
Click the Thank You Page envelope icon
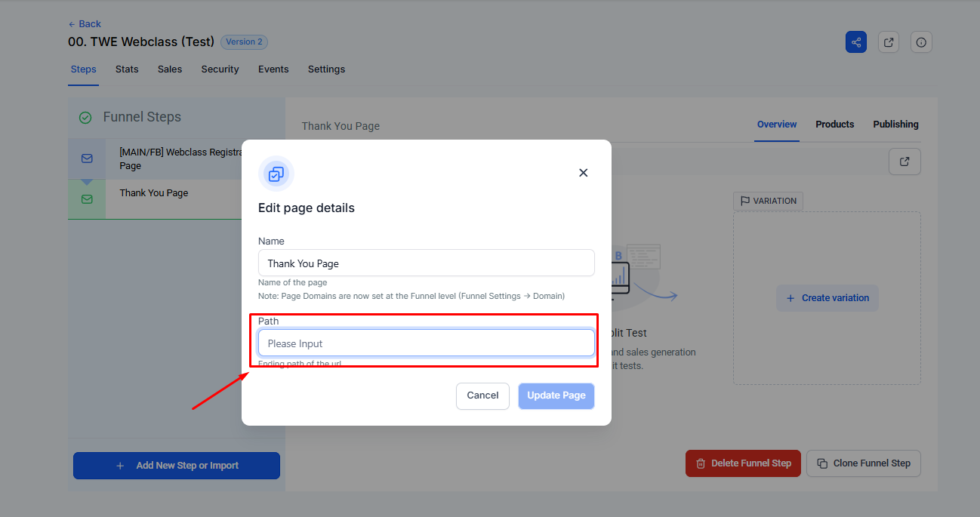(x=87, y=199)
